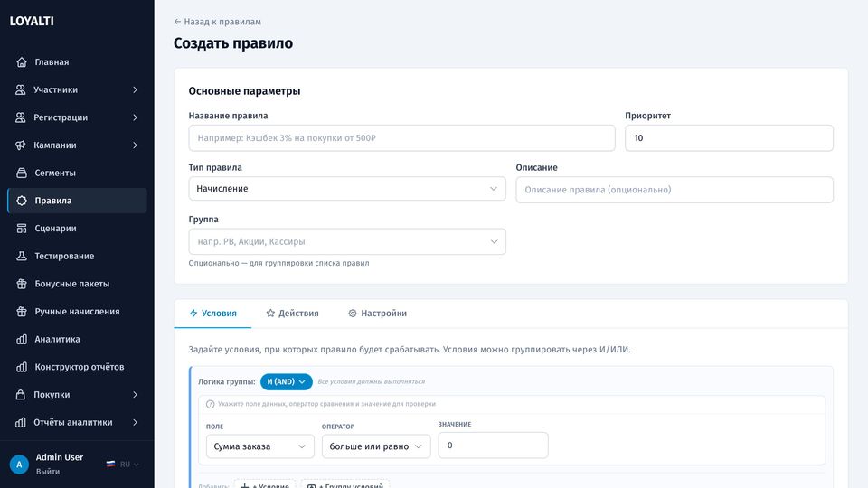
Task: Open Сценарии in the sidebar
Action: coord(77,228)
